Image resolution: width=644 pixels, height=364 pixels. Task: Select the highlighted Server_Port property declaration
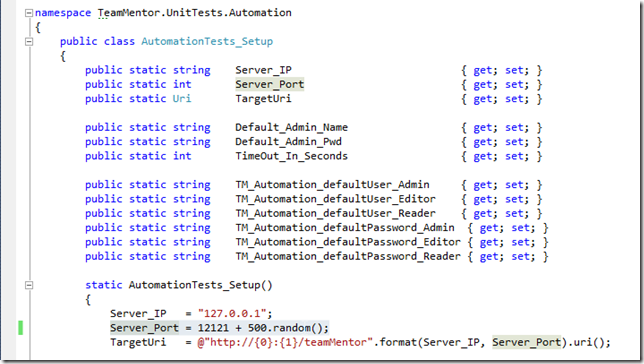269,85
